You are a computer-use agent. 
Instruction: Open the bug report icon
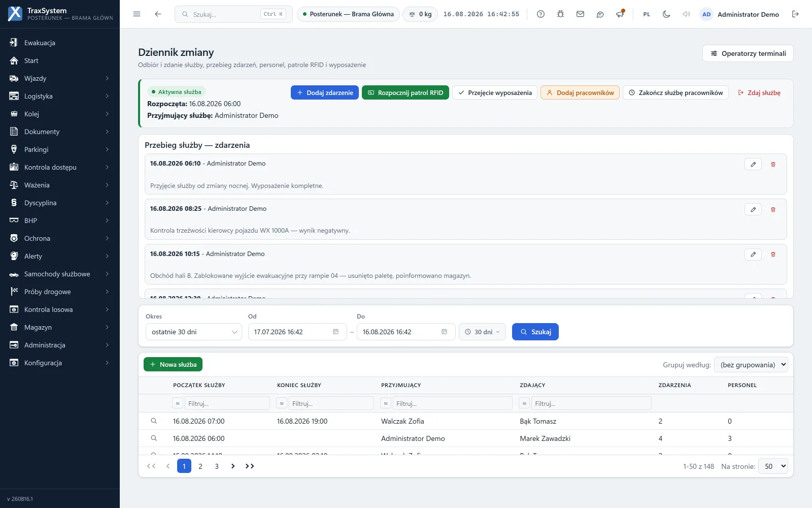click(x=560, y=14)
